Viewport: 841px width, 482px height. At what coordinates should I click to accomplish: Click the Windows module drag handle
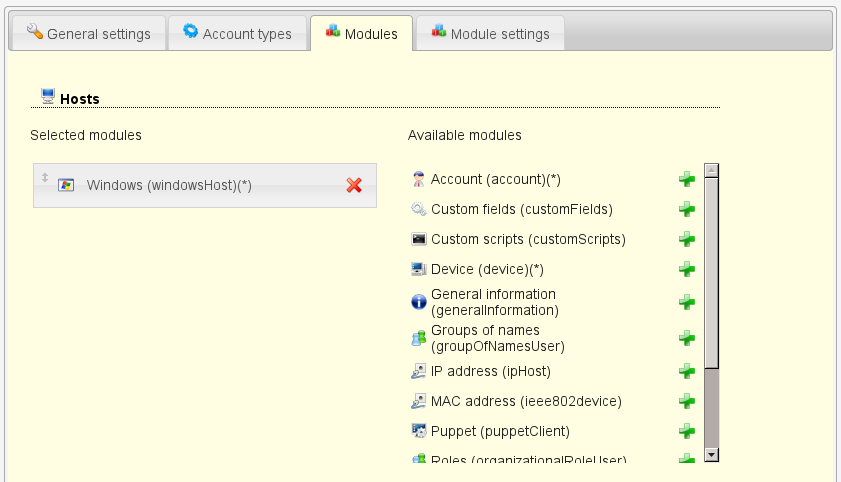(45, 178)
